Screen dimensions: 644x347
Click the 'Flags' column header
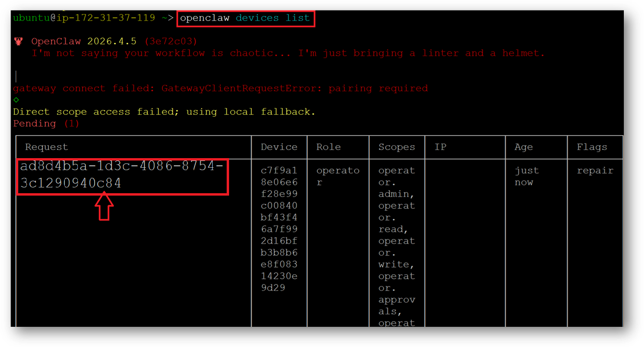coord(592,147)
